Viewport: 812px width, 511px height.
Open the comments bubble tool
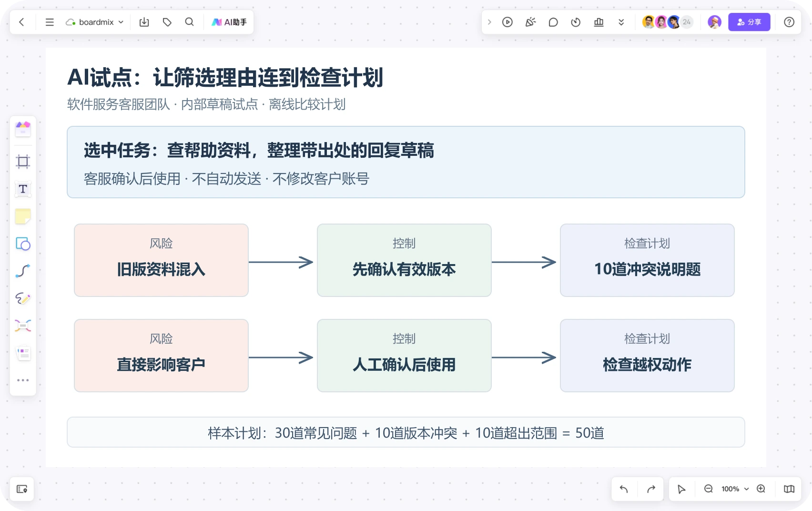pos(553,22)
